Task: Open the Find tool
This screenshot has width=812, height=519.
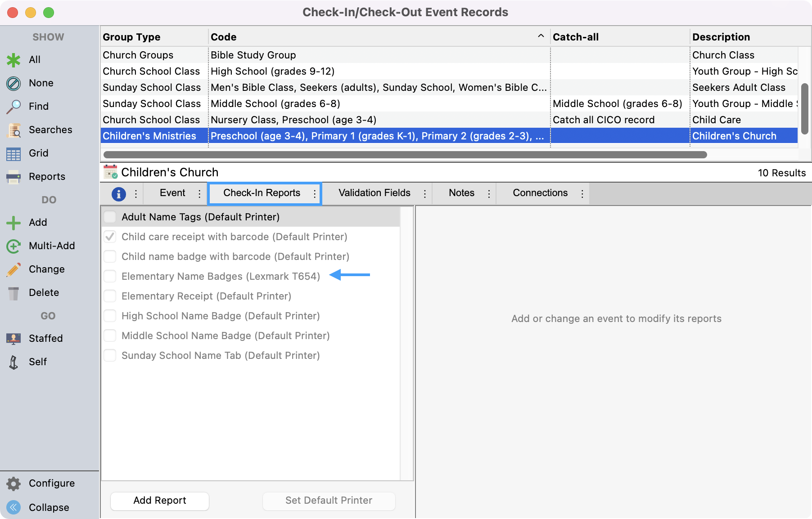Action: click(39, 106)
